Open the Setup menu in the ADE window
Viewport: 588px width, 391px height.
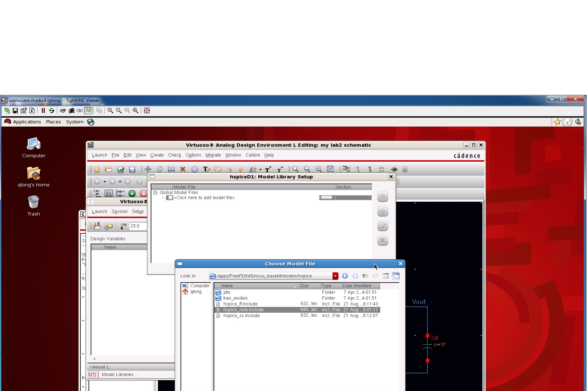pyautogui.click(x=138, y=212)
